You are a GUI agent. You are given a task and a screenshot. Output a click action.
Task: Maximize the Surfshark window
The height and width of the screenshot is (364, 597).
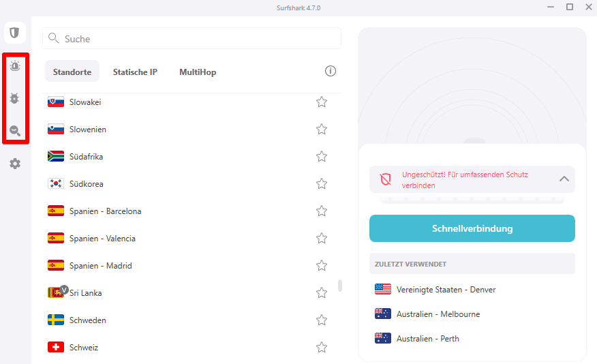click(570, 7)
